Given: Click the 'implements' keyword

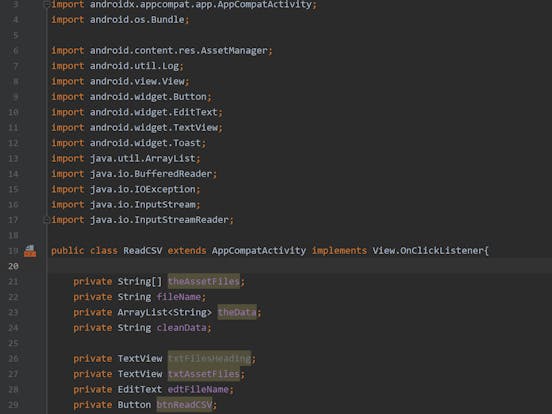Looking at the screenshot, I should pyautogui.click(x=339, y=251).
